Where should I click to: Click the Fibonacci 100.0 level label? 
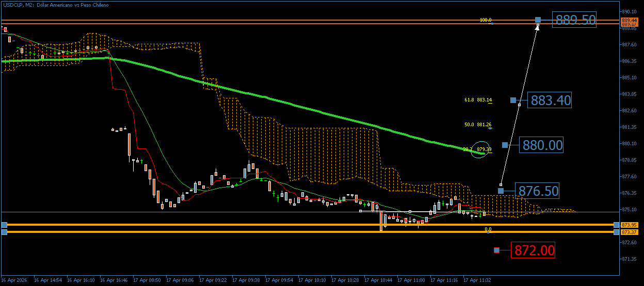pos(486,20)
